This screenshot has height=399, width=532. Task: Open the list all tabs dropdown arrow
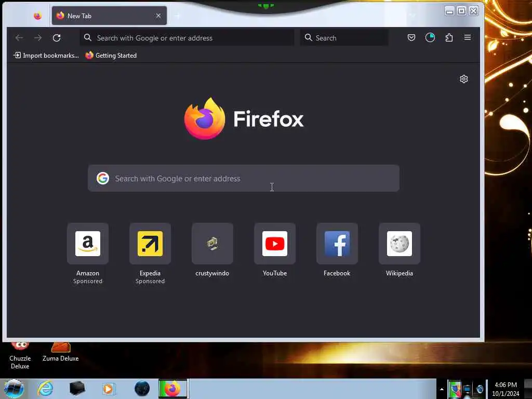tap(412, 16)
